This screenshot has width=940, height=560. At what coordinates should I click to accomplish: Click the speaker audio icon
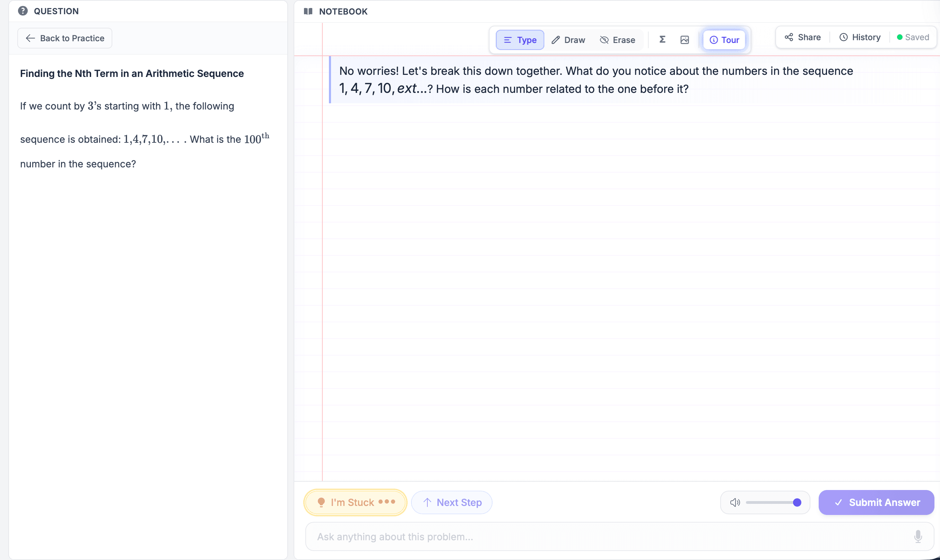(x=734, y=502)
